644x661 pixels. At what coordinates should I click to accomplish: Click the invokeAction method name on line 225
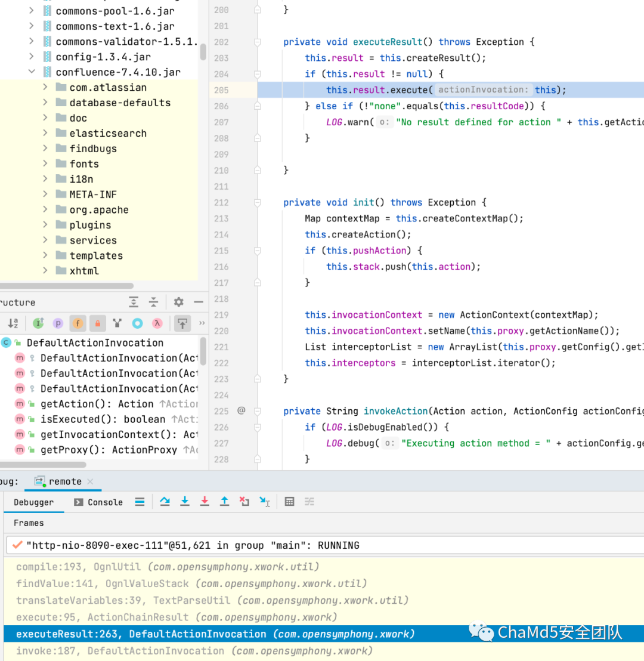point(396,411)
